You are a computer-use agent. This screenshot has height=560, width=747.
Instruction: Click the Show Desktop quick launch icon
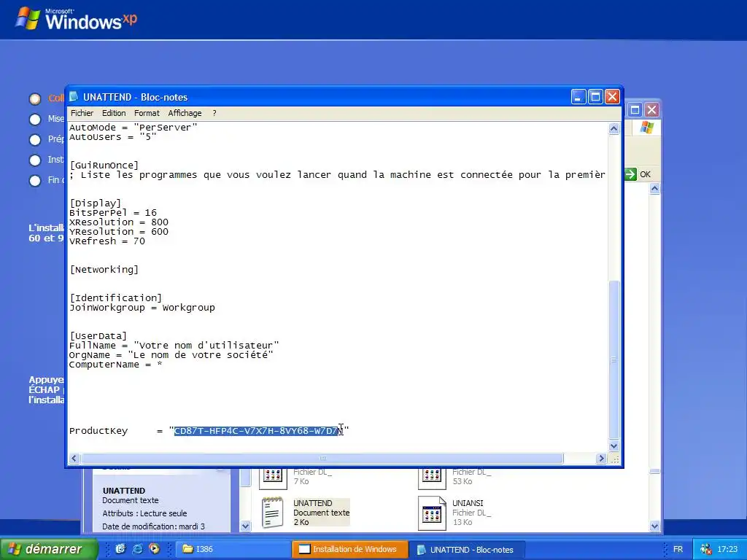[120, 549]
